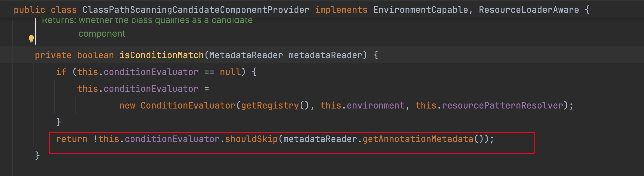
Task: Click the new keyword before ConditionEvaluator
Action: pyautogui.click(x=127, y=105)
